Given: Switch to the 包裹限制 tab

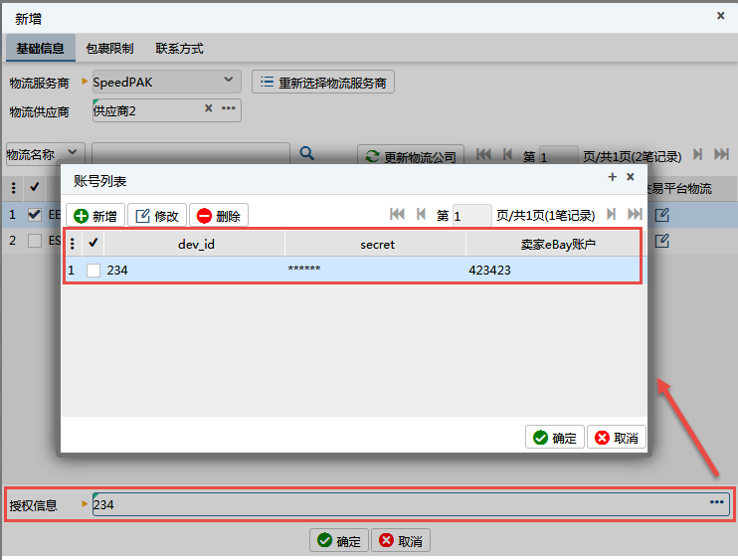Looking at the screenshot, I should [x=109, y=49].
